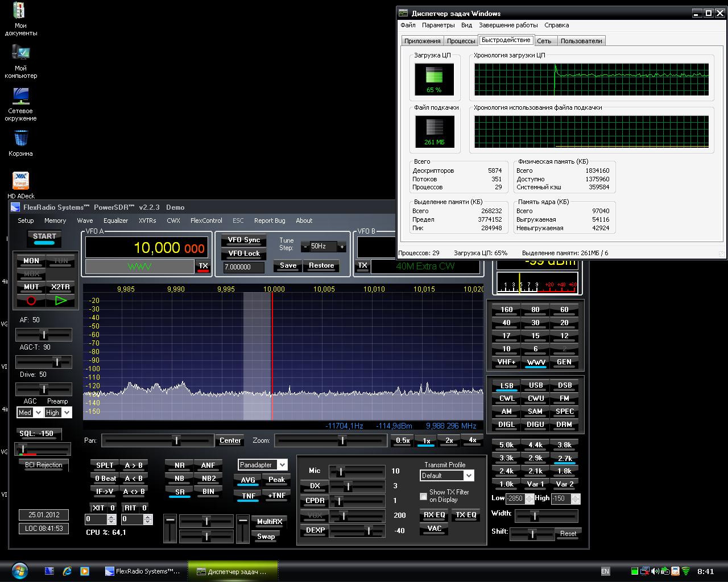Open the Setup menu in PowerSDR
Viewport: 728px width, 582px height.
pos(26,221)
